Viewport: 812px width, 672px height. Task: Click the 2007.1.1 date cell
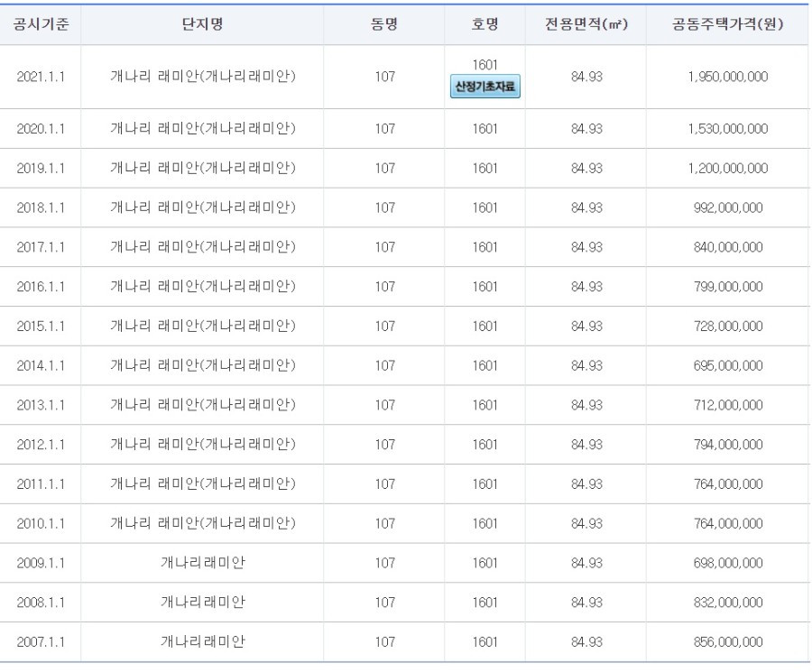point(41,642)
